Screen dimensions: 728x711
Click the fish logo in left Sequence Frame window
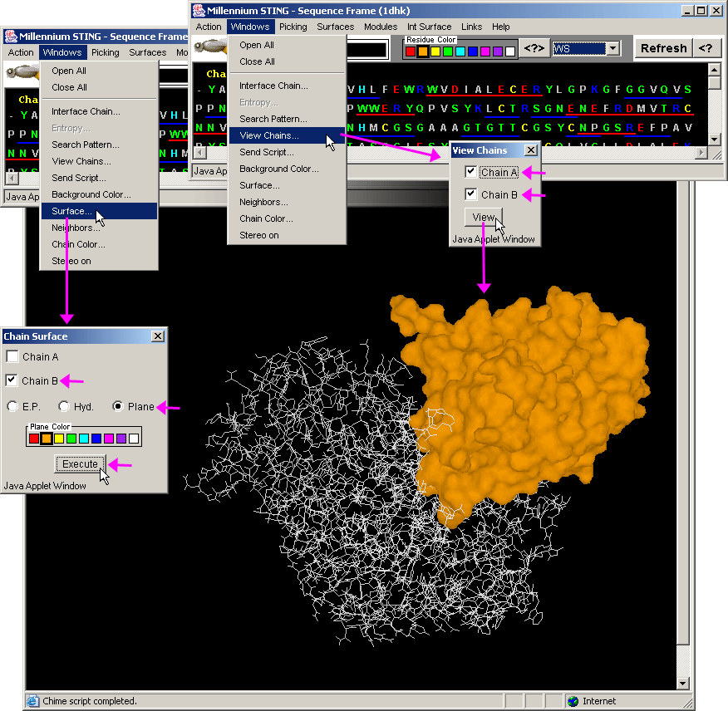coord(22,72)
